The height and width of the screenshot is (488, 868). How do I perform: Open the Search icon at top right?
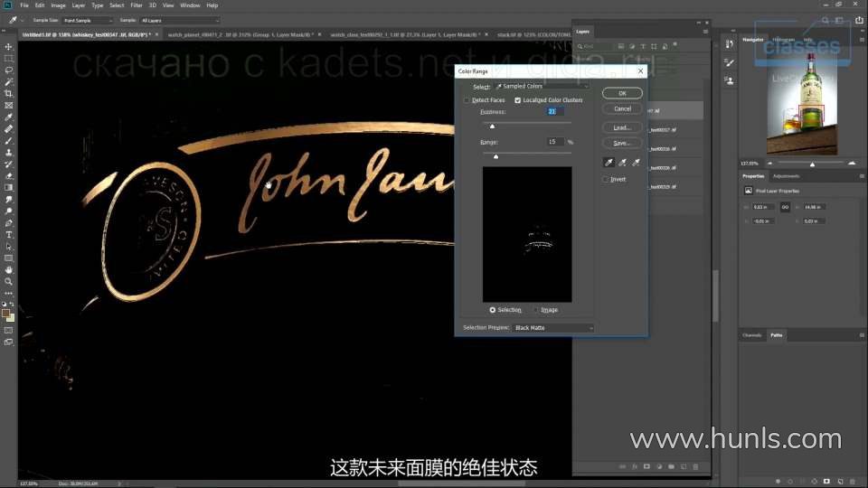[x=826, y=20]
